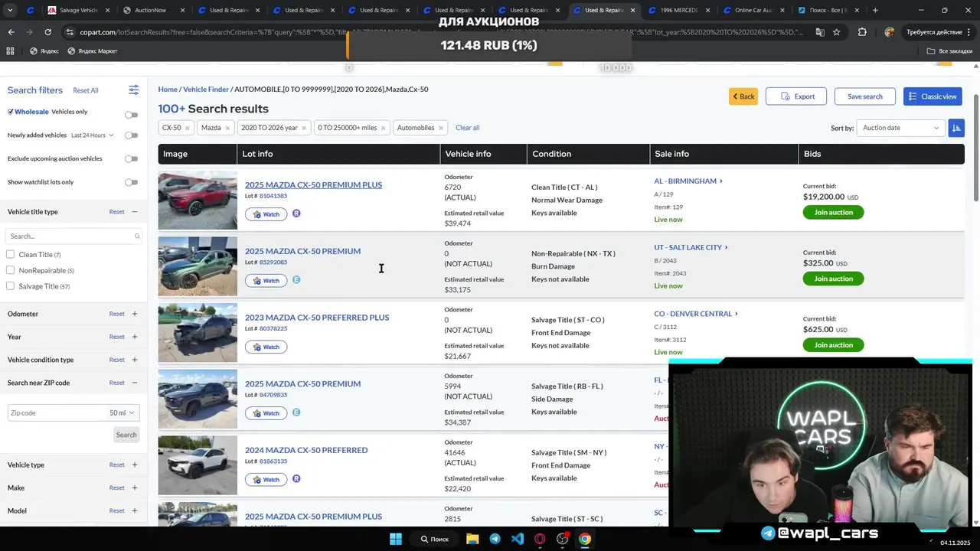
Task: Collapse the Search near ZIP code section
Action: [134, 383]
